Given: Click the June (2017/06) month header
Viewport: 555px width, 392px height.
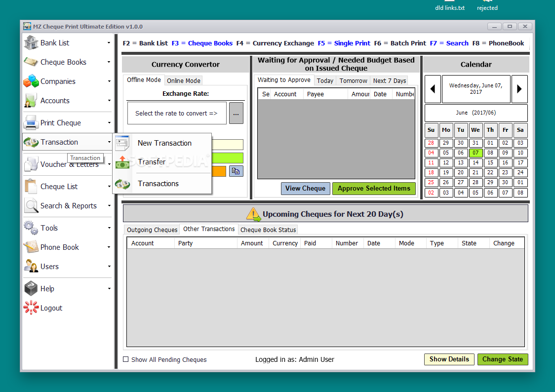Looking at the screenshot, I should click(x=476, y=113).
